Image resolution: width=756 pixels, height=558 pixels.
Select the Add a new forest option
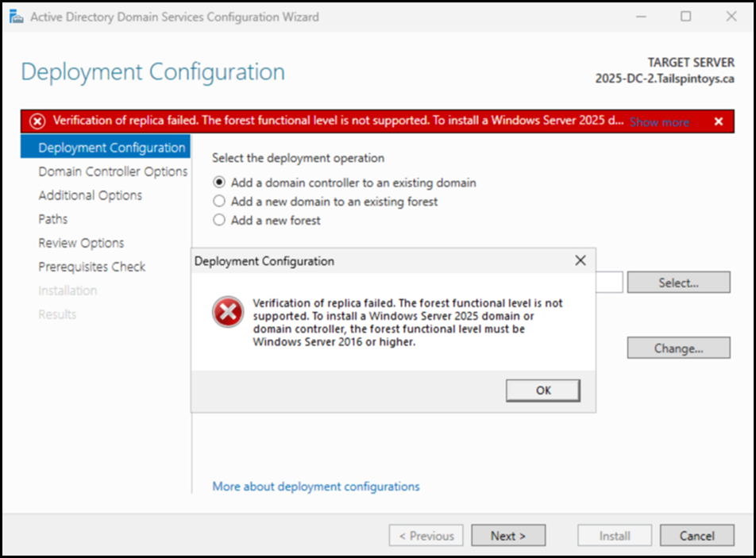(220, 221)
